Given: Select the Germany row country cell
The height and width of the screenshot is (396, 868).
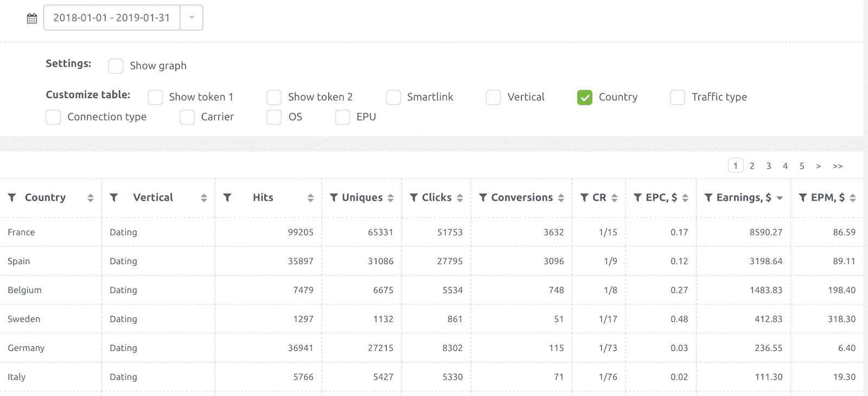Looking at the screenshot, I should [51, 348].
